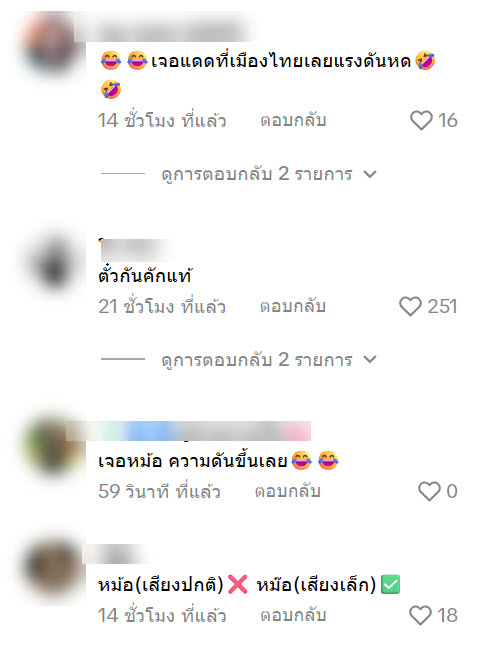Reply (ตอบกลับ) to the เจอหม้อ ความดันขึ้นเลย comment

click(288, 491)
